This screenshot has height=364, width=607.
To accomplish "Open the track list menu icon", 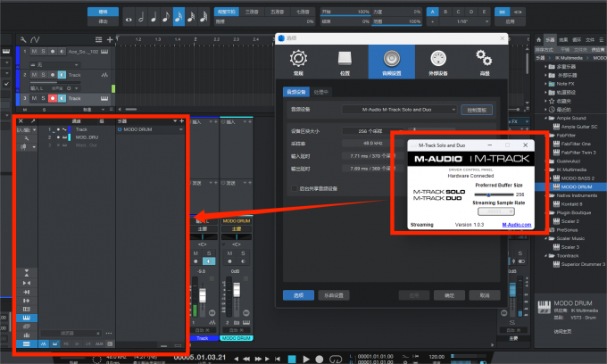I will 99,39.
